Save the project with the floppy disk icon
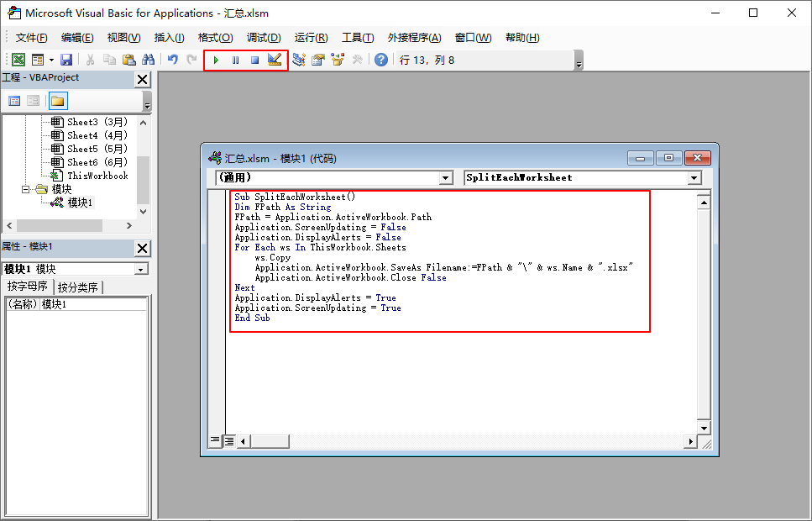Screen dimensions: 812x521 click(66, 60)
